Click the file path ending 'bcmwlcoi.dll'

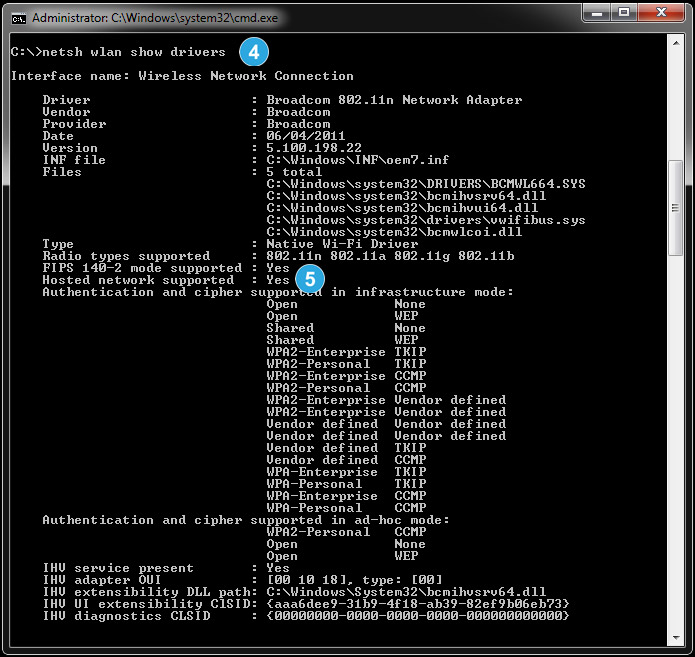[x=394, y=232]
